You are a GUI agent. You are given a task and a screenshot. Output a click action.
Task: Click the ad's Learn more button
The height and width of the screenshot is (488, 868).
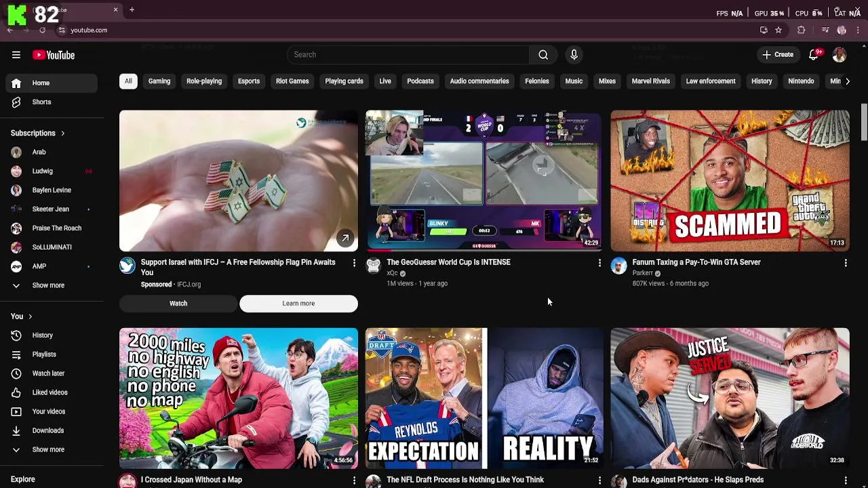coord(298,304)
